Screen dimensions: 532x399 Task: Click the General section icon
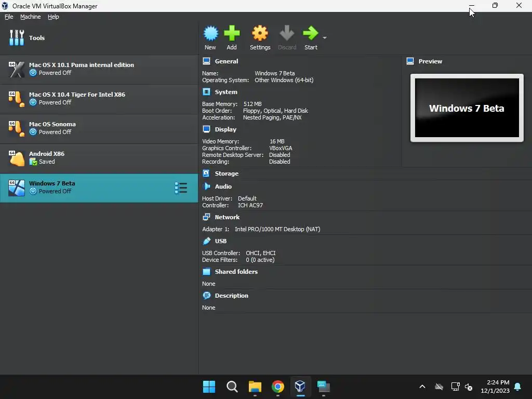click(206, 61)
